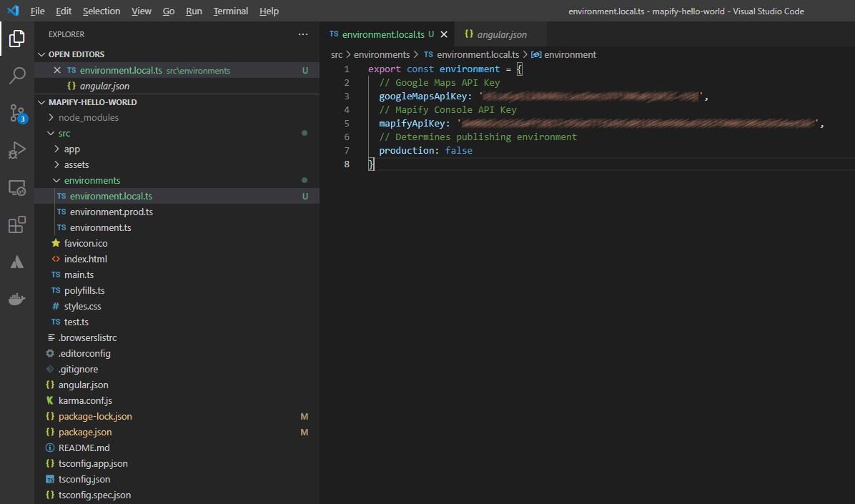Close the environment.local.ts tab
Image resolution: width=855 pixels, height=504 pixels.
pyautogui.click(x=445, y=34)
